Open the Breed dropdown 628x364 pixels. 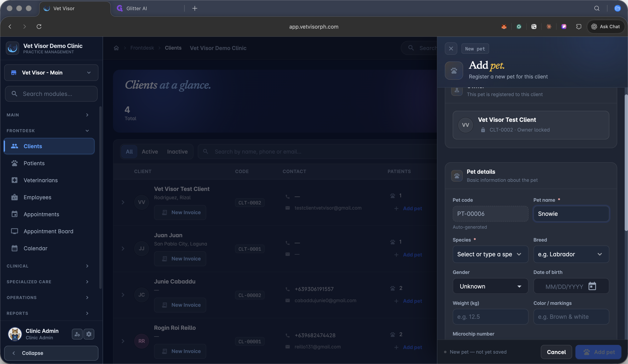pos(571,254)
